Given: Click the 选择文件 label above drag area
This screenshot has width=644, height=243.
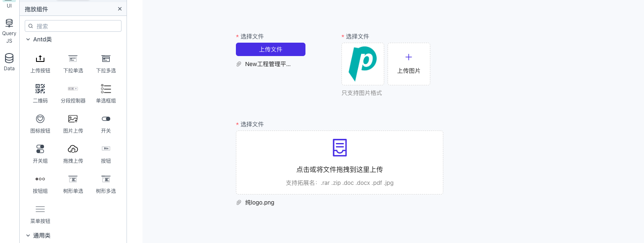Looking at the screenshot, I should (252, 124).
